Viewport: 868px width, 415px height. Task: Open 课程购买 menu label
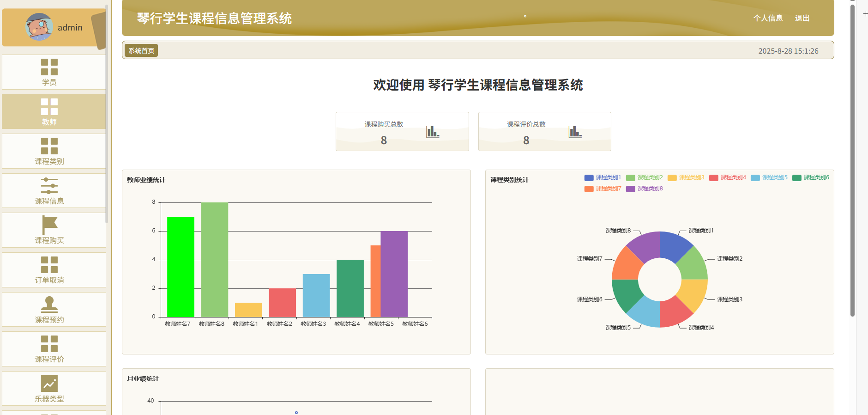point(49,240)
